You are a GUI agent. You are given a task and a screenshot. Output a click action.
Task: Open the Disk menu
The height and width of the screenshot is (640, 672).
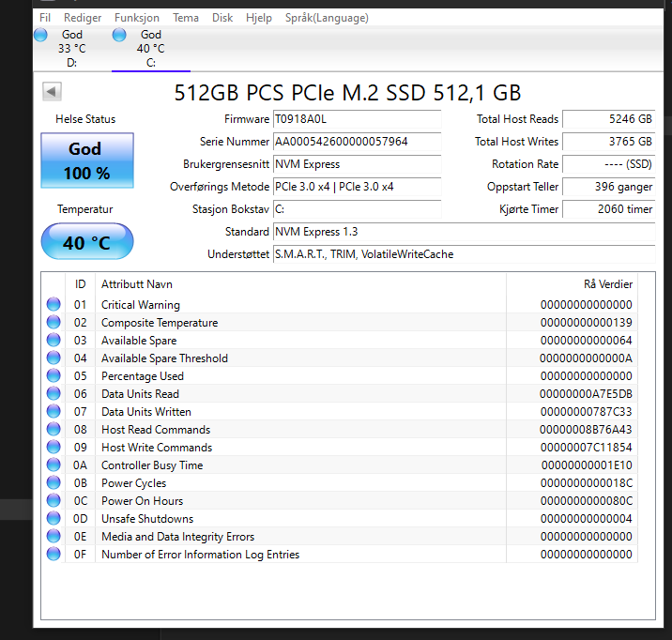[x=222, y=18]
